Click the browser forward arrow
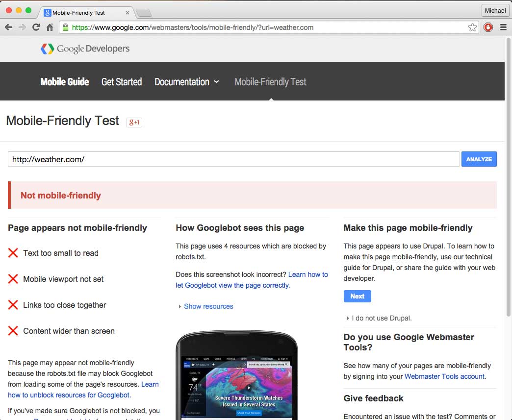 click(22, 27)
